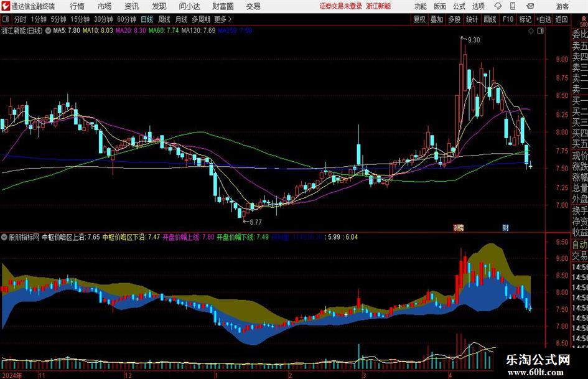Switch to the 5分钟 period tab
The height and width of the screenshot is (379, 588).
[x=58, y=19]
